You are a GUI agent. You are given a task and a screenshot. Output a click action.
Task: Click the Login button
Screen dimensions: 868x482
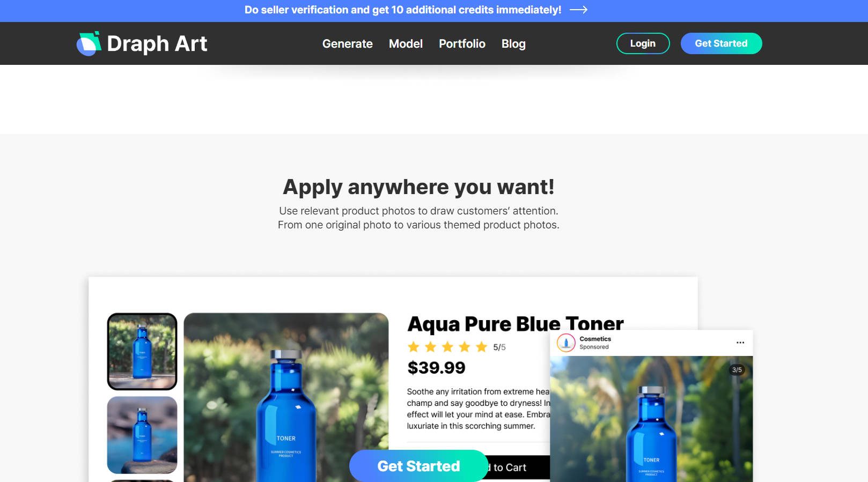coord(643,43)
